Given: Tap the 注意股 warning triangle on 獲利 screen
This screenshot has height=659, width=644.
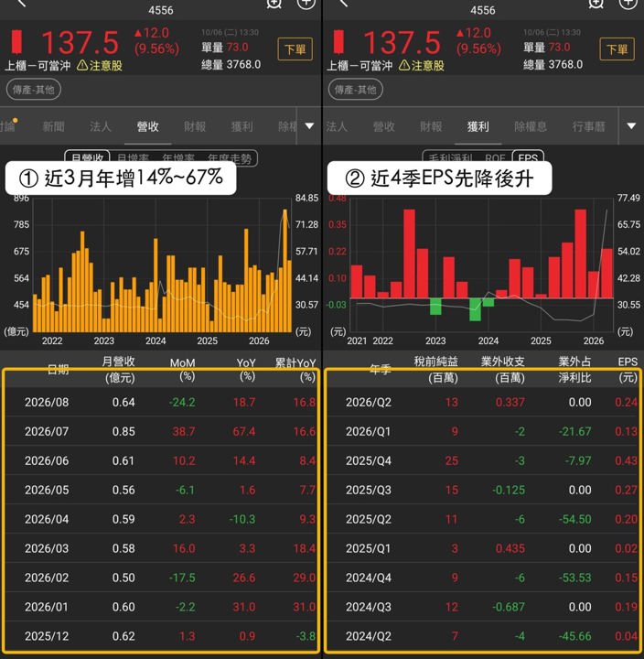Looking at the screenshot, I should [404, 66].
